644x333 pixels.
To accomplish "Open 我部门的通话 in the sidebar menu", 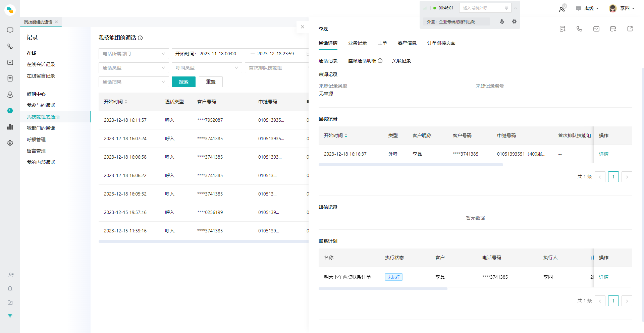I will click(x=41, y=128).
